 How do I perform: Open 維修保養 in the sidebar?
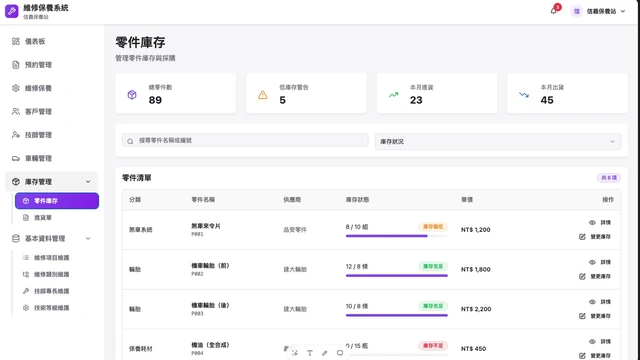[x=52, y=88]
